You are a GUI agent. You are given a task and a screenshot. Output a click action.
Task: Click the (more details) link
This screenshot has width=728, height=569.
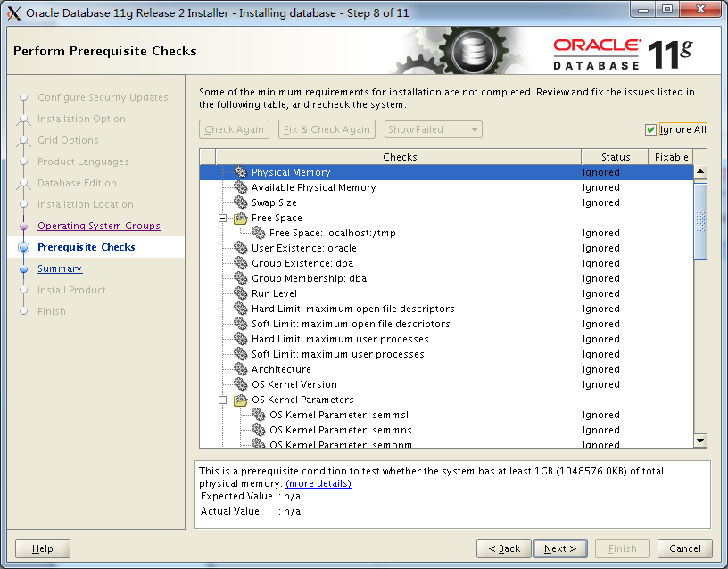coord(318,483)
